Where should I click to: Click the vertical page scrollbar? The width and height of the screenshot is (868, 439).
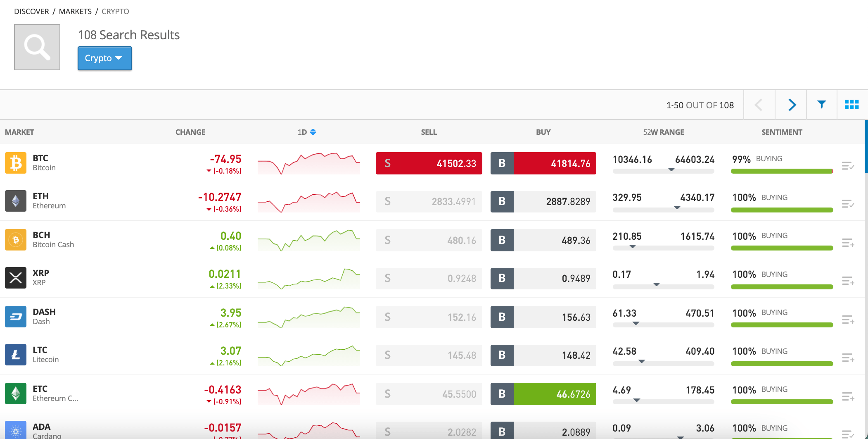point(866,146)
